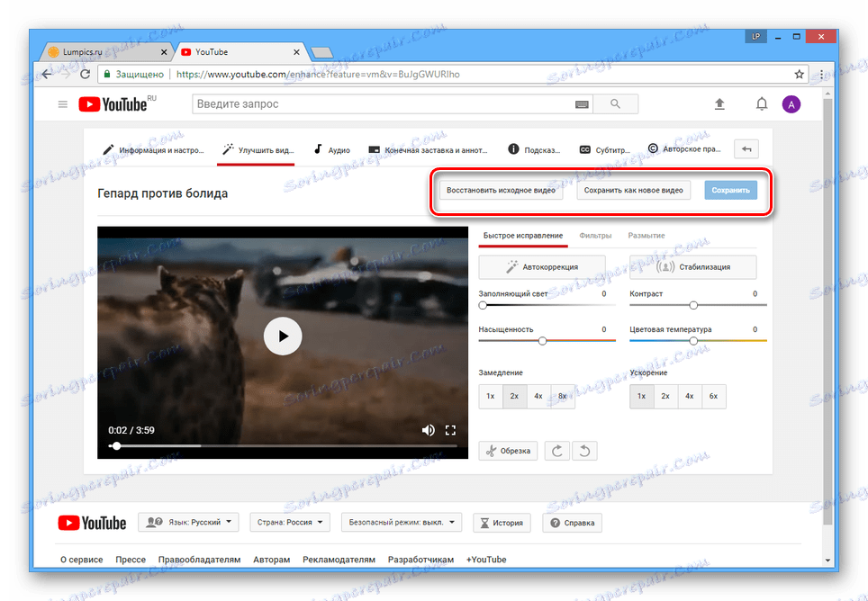Screen dimensions: 868x601
Task: Rotate the video counterclockwise
Action: click(584, 450)
